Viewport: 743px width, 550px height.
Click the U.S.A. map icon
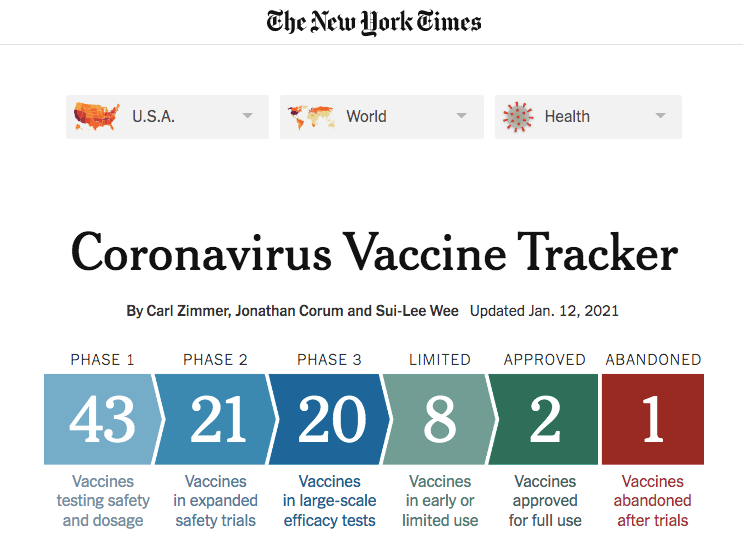pos(96,116)
